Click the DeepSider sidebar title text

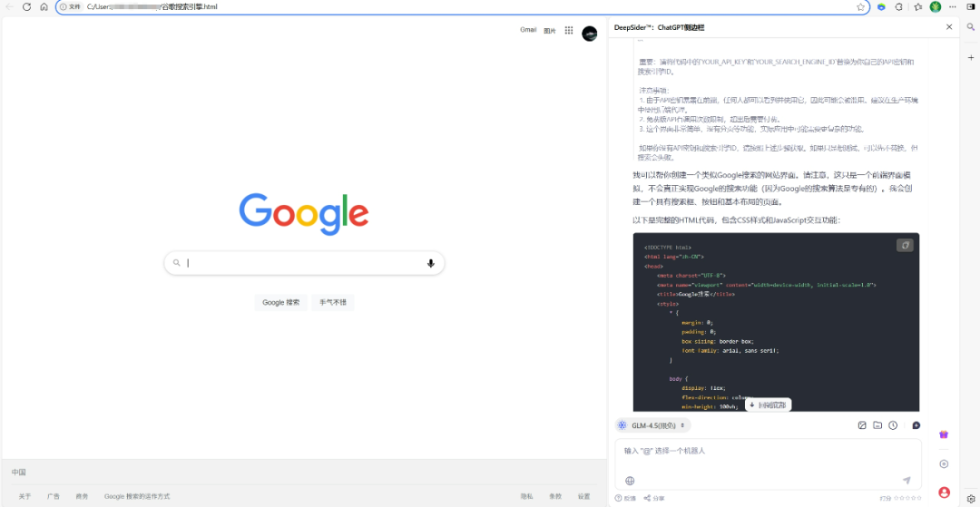(x=660, y=27)
